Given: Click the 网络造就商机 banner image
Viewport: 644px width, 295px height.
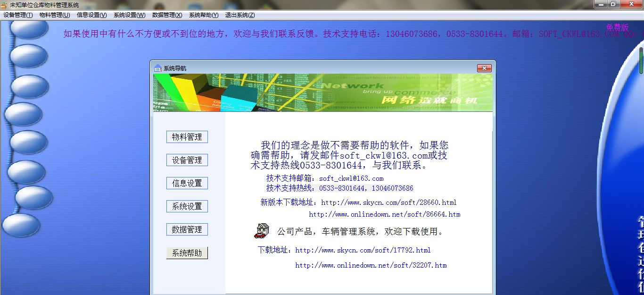Looking at the screenshot, I should point(323,93).
